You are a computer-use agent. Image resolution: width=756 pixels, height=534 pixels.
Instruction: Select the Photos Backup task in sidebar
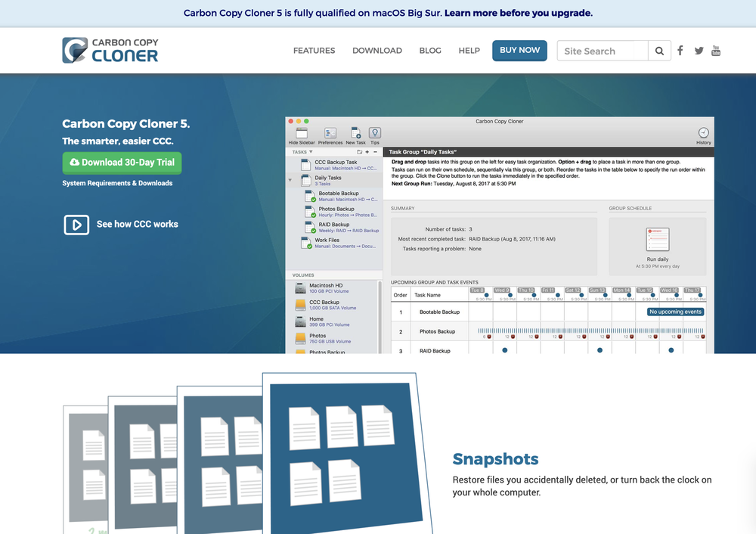pos(341,212)
